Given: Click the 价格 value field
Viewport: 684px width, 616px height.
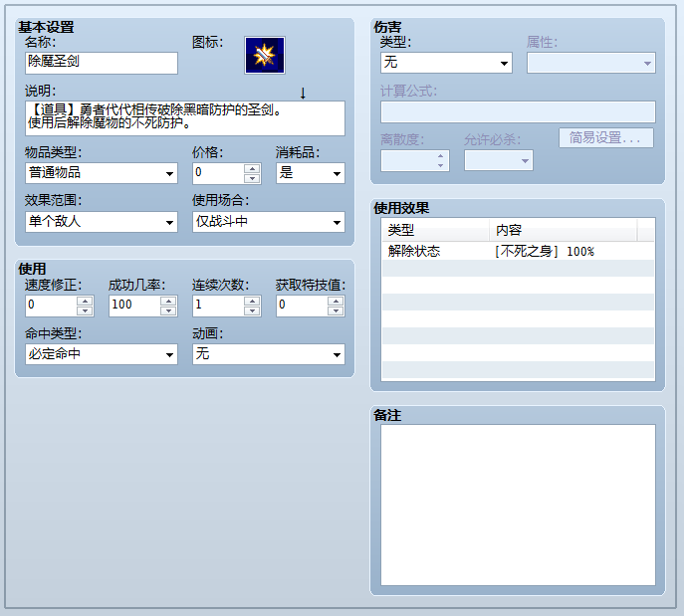Looking at the screenshot, I should coord(218,173).
